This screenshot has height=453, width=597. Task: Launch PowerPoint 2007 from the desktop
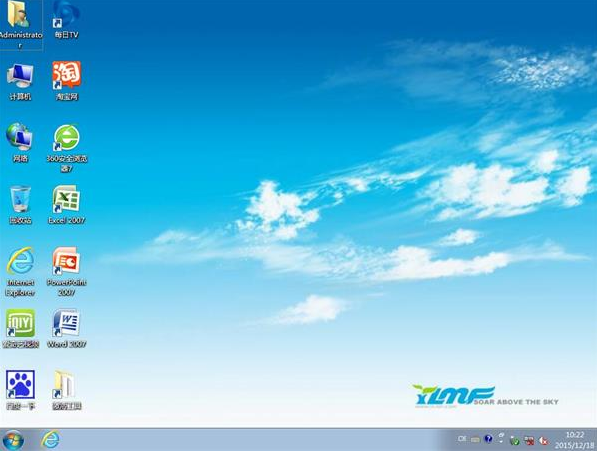pyautogui.click(x=67, y=271)
